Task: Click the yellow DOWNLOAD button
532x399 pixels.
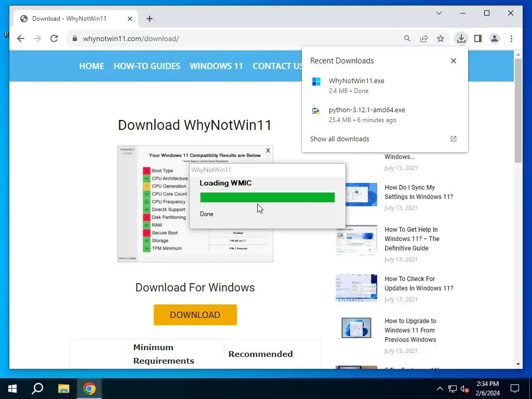Action: click(195, 315)
